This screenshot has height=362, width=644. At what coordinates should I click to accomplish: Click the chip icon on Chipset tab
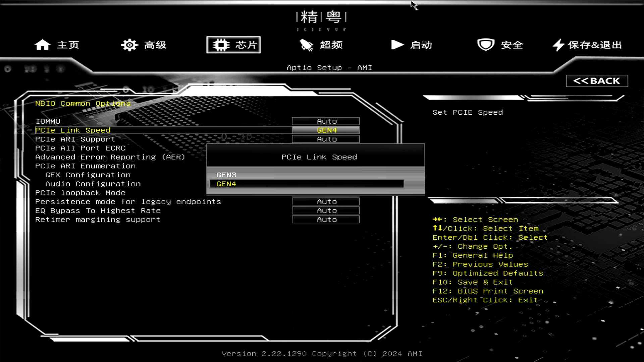(x=221, y=45)
